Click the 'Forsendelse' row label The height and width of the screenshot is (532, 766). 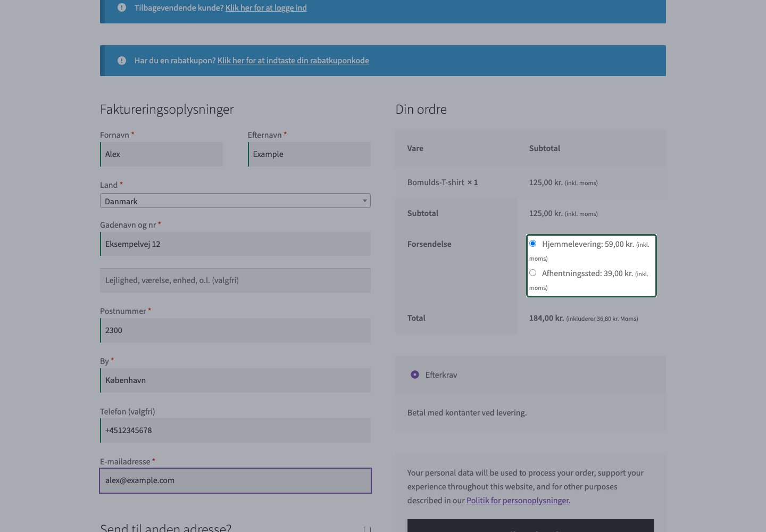[x=429, y=244]
